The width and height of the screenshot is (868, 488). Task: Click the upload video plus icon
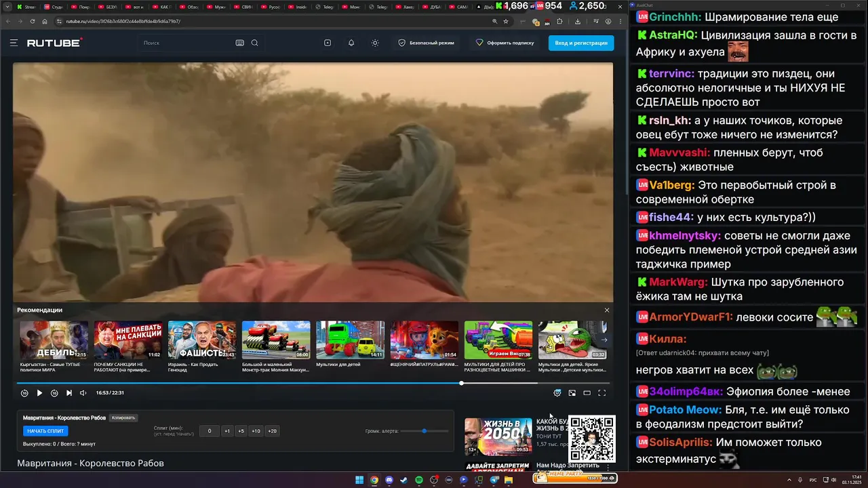point(328,43)
